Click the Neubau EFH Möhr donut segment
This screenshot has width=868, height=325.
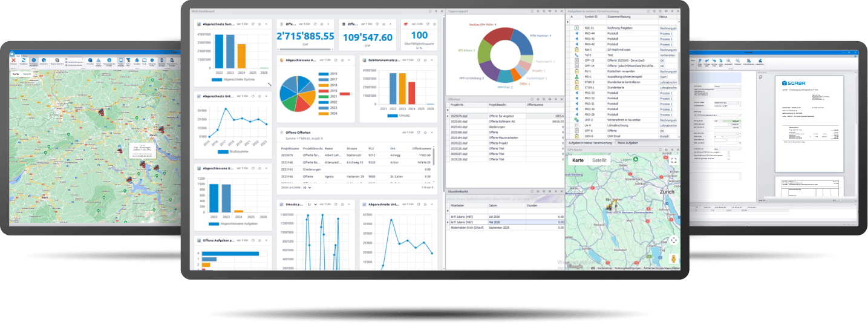tap(498, 36)
